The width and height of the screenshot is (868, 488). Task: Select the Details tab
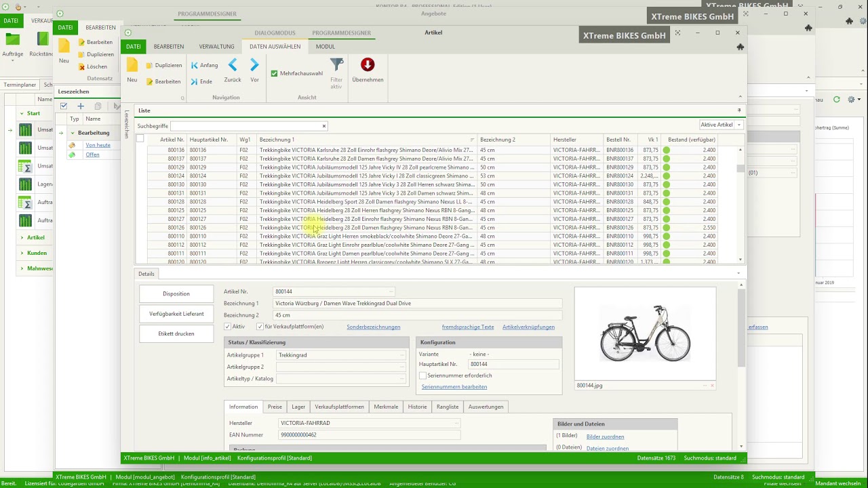tap(146, 274)
